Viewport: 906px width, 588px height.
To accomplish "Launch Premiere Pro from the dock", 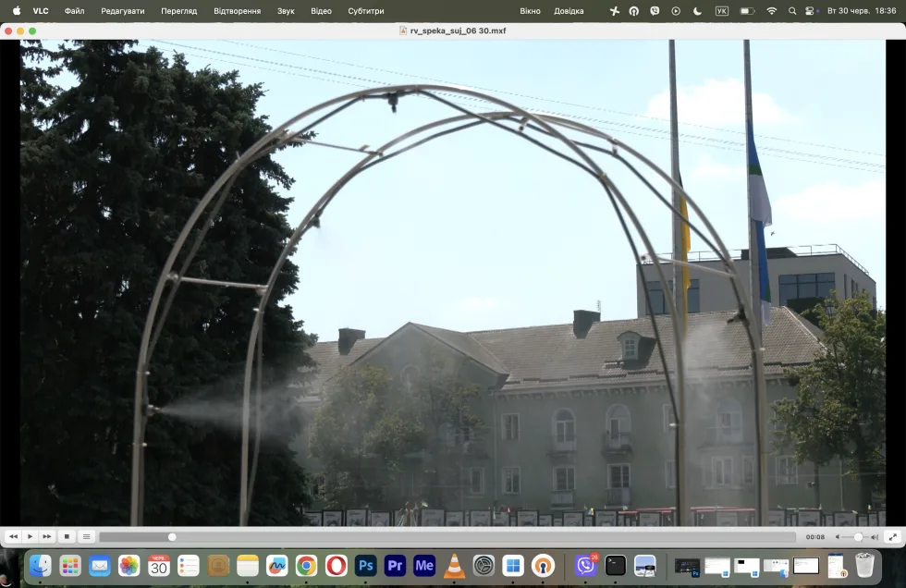I will (396, 566).
